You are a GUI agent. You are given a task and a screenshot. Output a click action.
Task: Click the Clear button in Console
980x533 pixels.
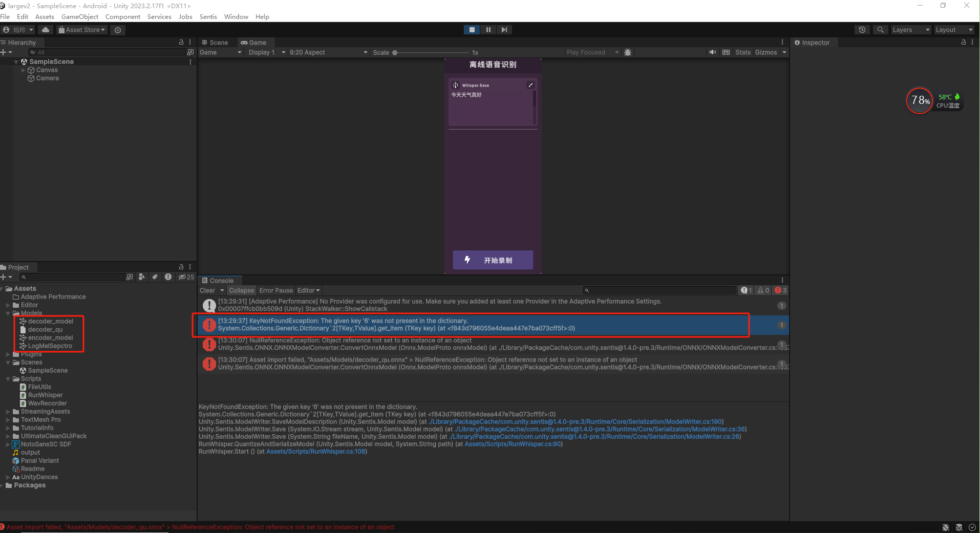(207, 290)
